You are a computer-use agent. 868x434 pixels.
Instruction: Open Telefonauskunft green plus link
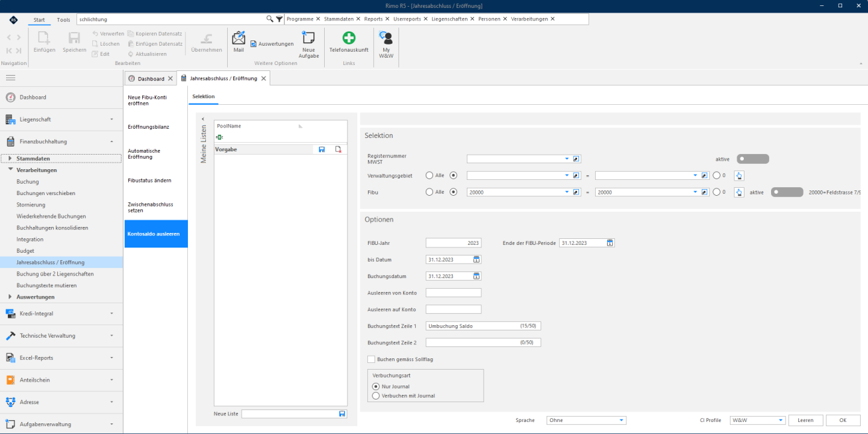(349, 42)
